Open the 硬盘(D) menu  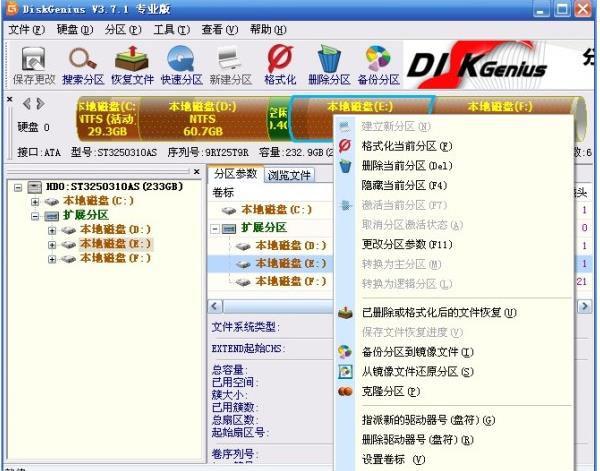(x=75, y=29)
